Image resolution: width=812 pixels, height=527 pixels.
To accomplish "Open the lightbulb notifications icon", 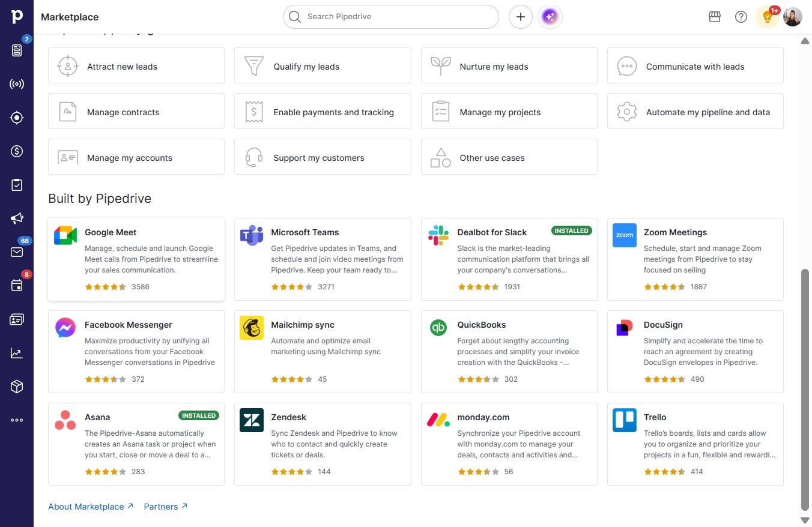I will 767,17.
